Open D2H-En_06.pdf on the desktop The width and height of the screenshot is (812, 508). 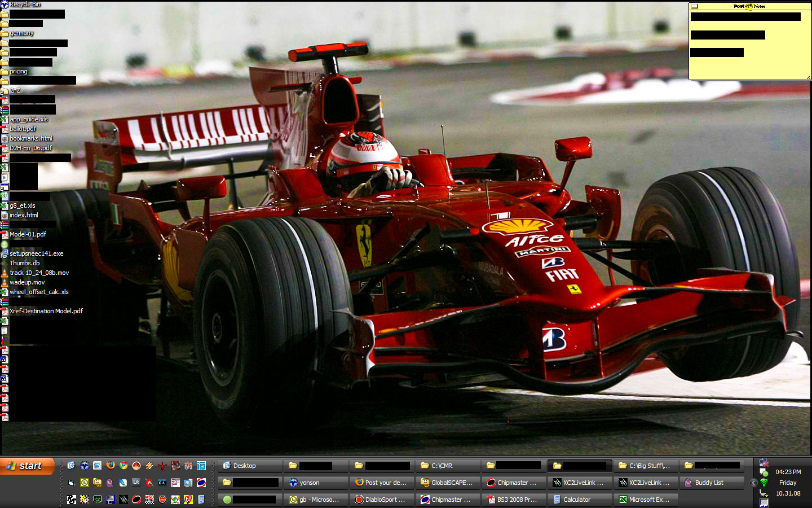[x=27, y=148]
